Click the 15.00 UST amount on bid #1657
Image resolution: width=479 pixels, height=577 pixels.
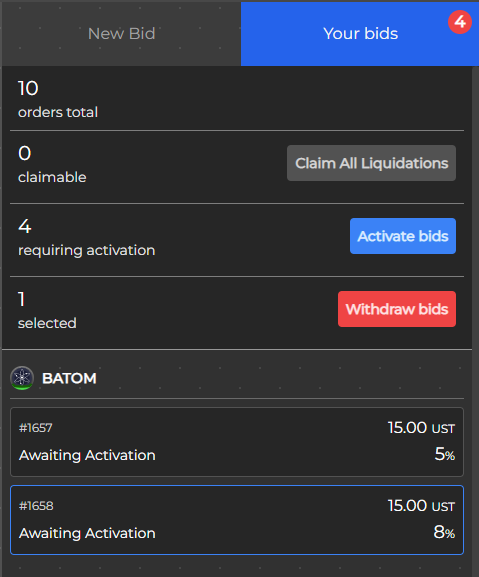421,428
